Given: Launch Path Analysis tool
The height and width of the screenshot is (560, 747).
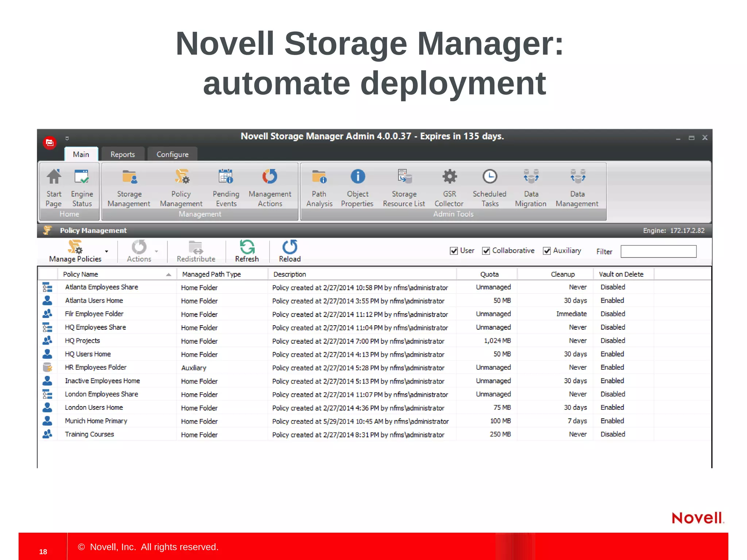Looking at the screenshot, I should (x=319, y=188).
